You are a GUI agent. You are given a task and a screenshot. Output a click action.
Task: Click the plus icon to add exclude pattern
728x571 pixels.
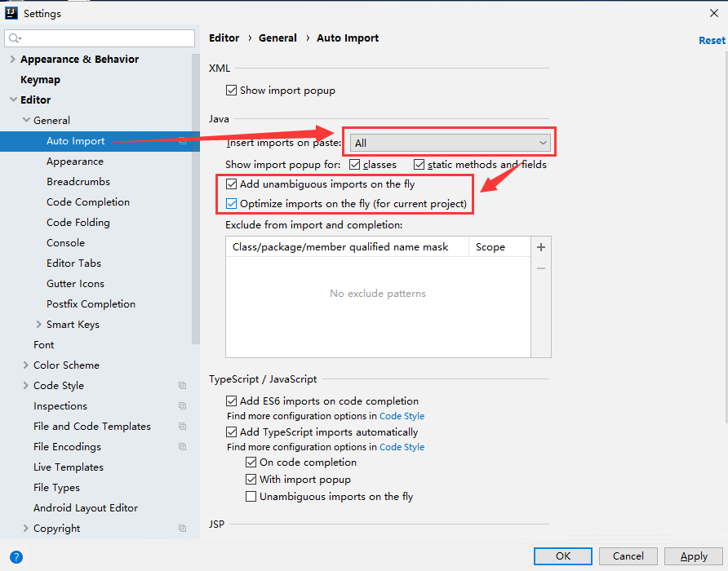541,247
